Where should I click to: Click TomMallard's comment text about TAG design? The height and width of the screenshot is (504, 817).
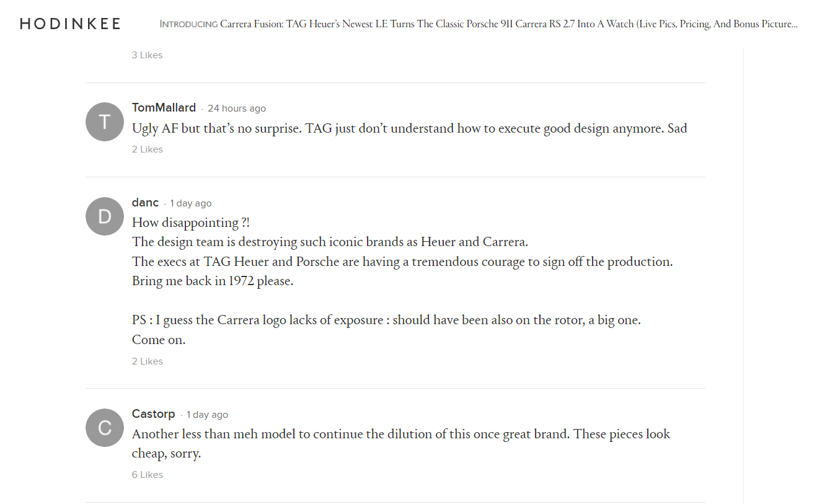pyautogui.click(x=410, y=129)
